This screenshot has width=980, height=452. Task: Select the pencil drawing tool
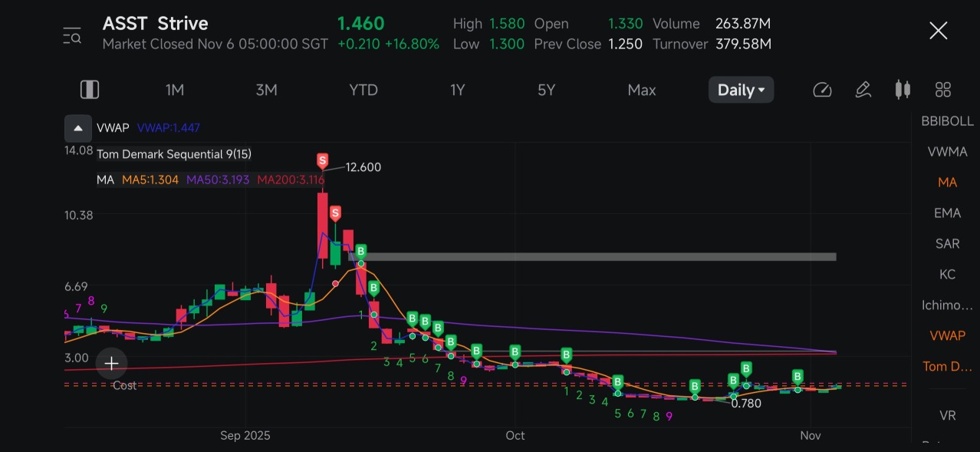coord(863,90)
